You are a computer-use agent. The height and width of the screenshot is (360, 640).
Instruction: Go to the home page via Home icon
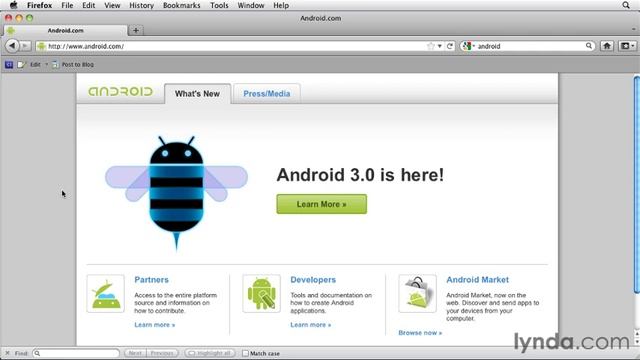click(607, 46)
